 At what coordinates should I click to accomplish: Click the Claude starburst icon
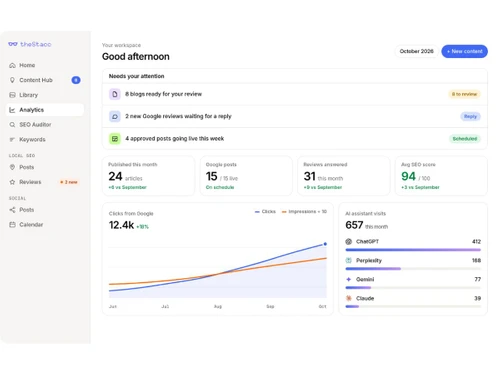pos(349,298)
